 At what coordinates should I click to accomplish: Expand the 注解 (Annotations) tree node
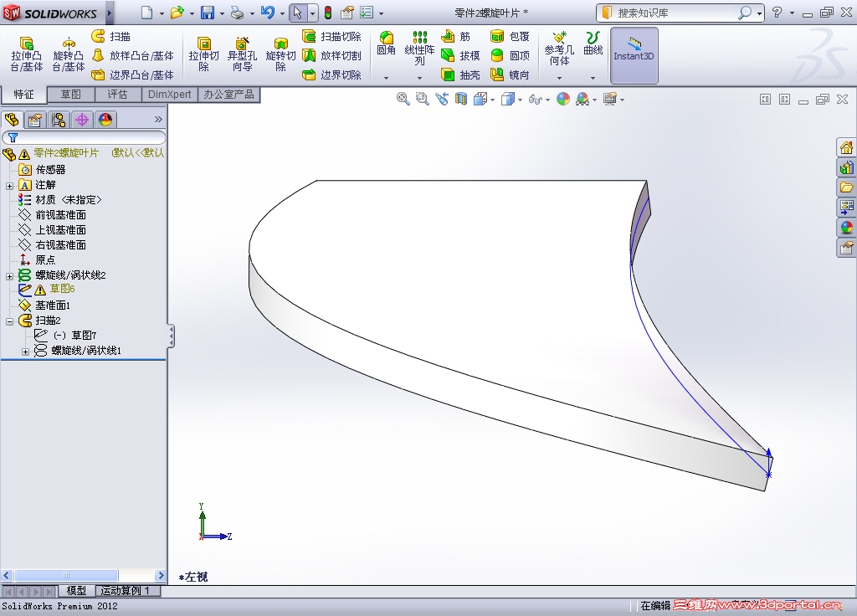coord(9,186)
